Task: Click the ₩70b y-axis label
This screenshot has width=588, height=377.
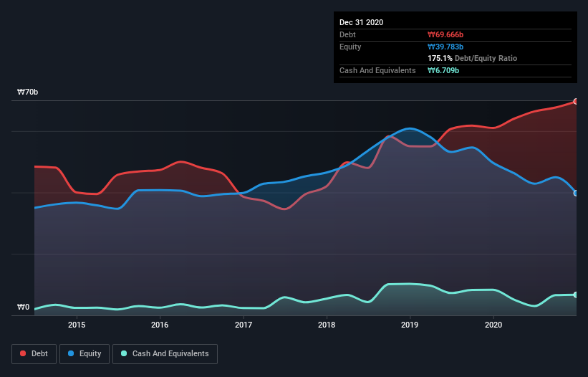Action: [28, 92]
